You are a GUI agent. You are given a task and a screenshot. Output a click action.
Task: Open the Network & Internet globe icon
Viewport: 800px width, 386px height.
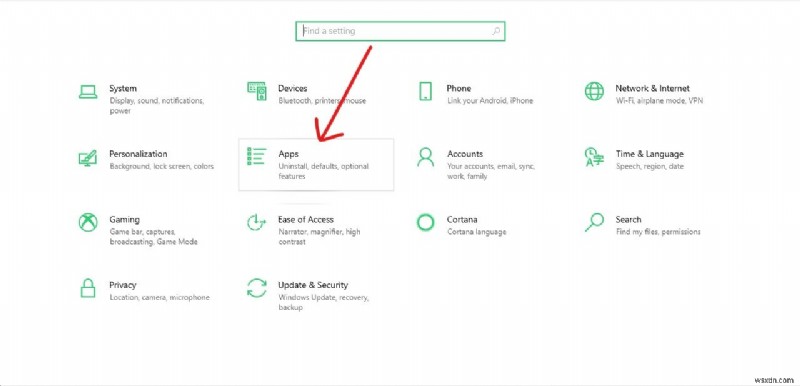coord(594,91)
